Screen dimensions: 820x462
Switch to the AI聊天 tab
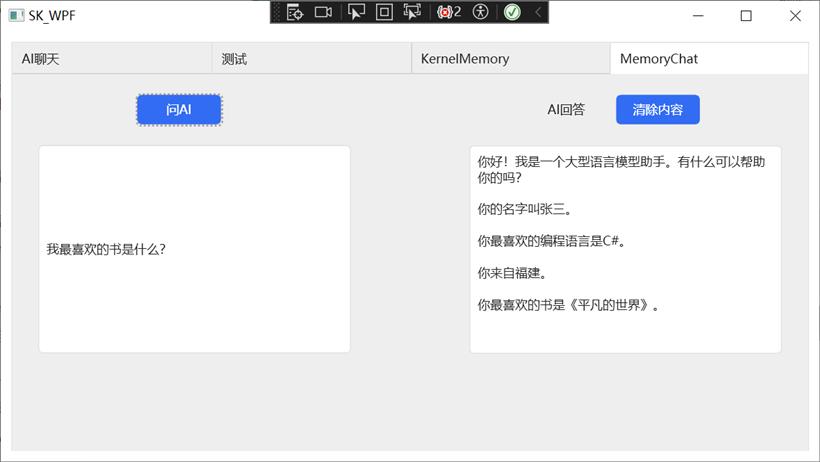coord(111,59)
